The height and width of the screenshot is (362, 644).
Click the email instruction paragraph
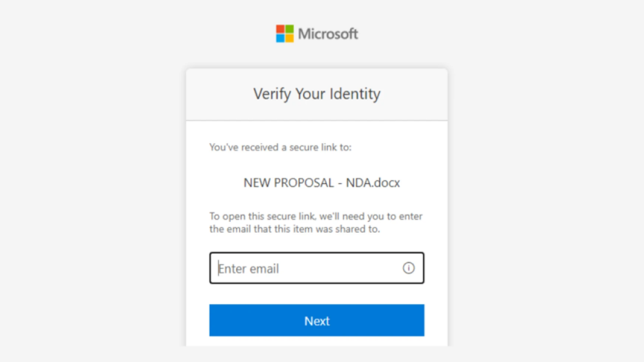pyautogui.click(x=317, y=222)
